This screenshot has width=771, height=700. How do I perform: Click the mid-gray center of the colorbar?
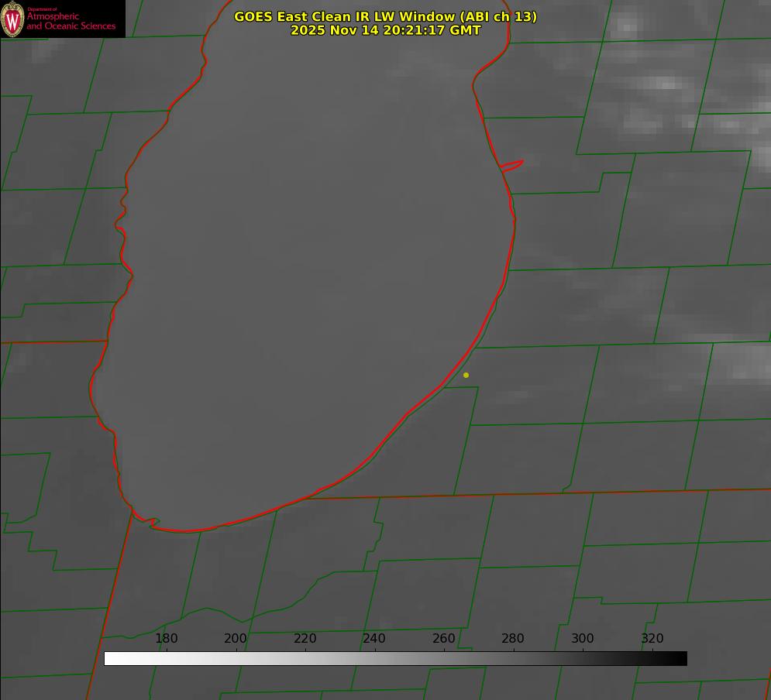click(x=395, y=658)
